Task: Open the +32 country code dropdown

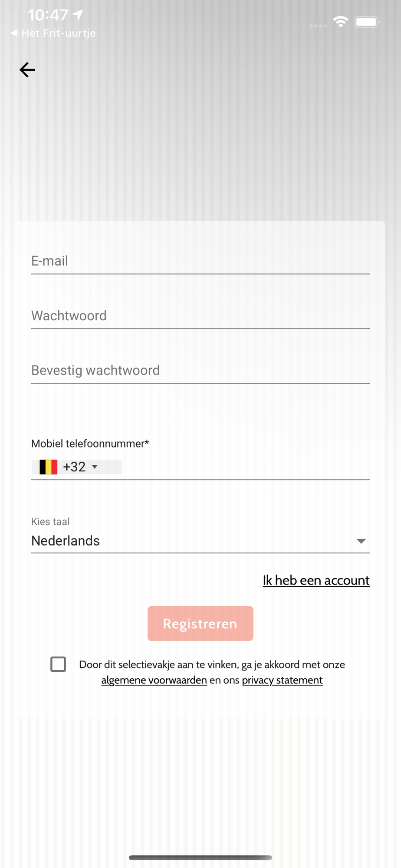Action: (x=77, y=467)
